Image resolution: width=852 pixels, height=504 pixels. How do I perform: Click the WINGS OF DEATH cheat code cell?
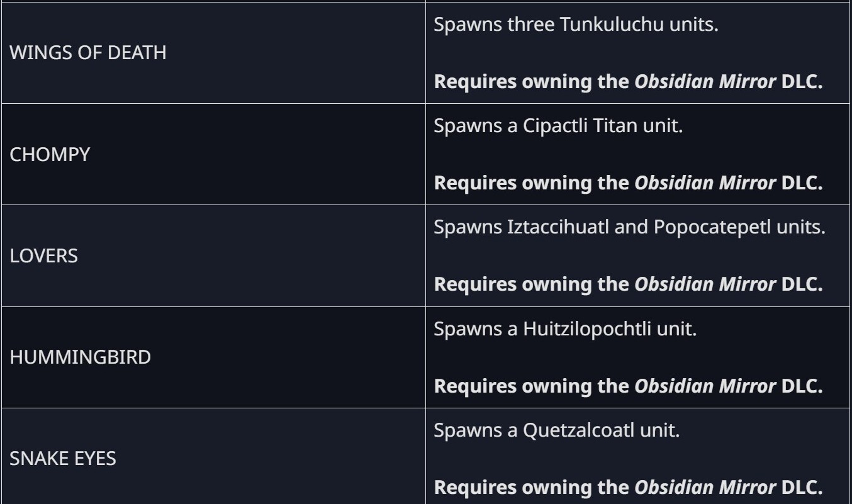88,52
